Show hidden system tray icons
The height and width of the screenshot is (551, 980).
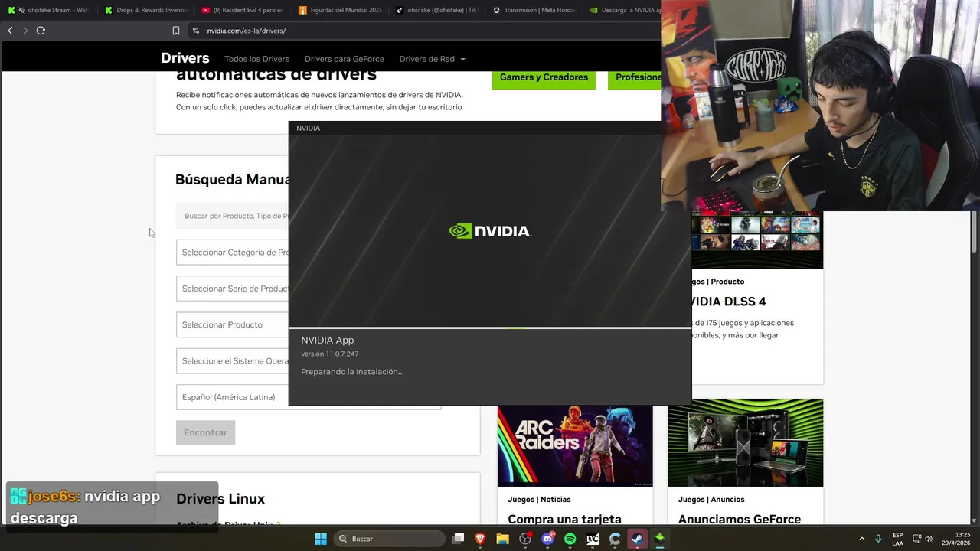(861, 539)
